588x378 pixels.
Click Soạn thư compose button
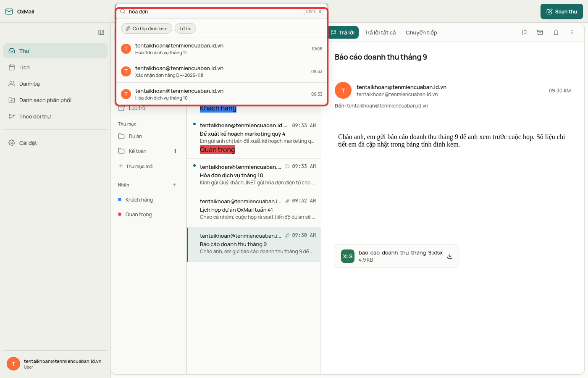[562, 11]
